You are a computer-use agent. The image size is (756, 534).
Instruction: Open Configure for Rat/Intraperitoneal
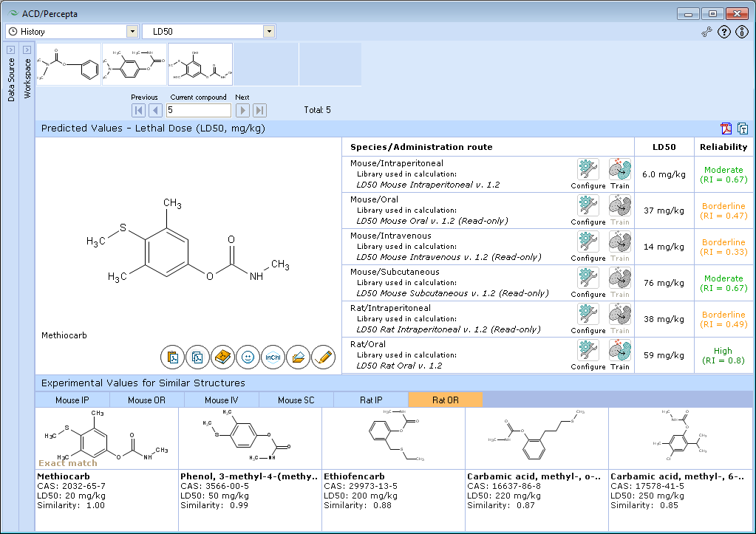pyautogui.click(x=588, y=314)
